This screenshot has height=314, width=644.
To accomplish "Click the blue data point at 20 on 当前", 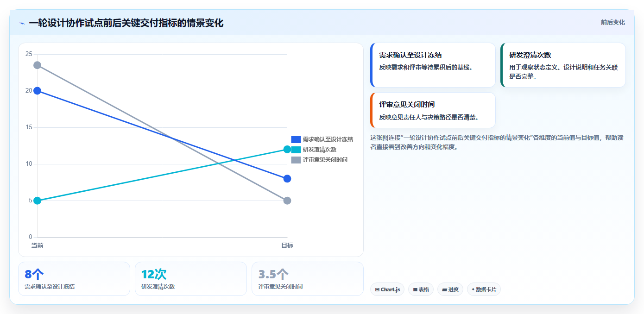I will click(37, 91).
